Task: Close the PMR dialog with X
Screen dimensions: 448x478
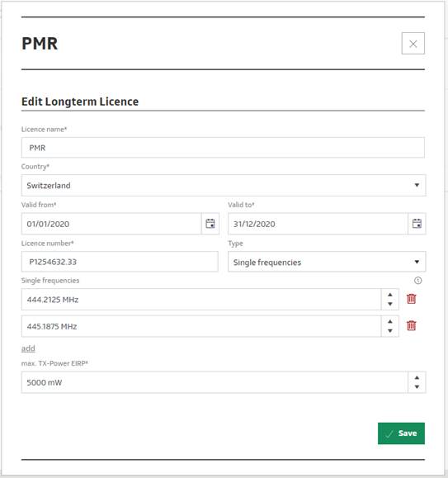Action: click(413, 43)
